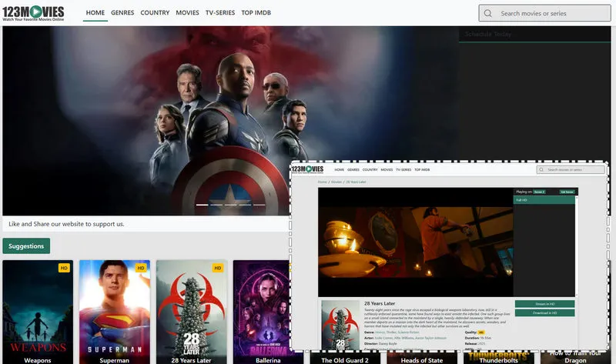Click Stream in HD button in preview
The width and height of the screenshot is (616, 364).
(544, 304)
